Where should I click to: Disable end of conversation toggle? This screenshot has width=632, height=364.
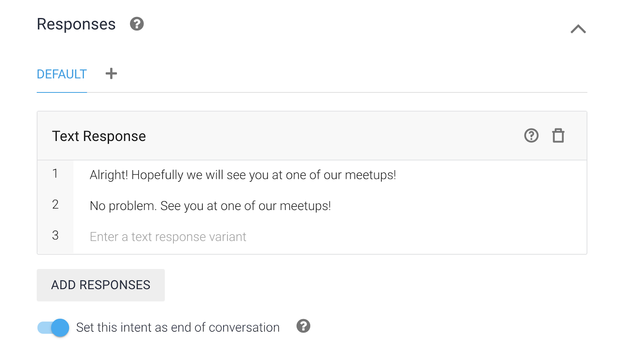click(53, 327)
